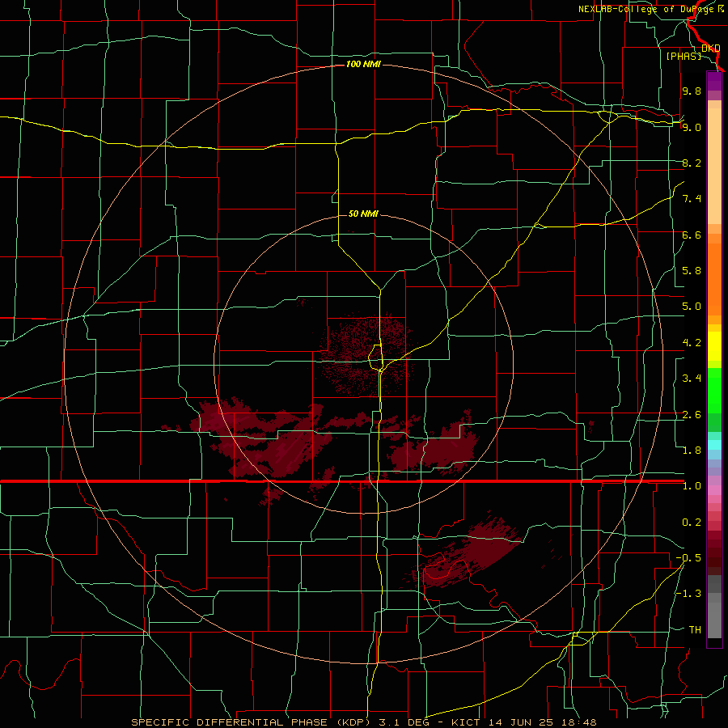Viewport: 728px width, 728px height.
Task: Click the KICT station identifier in the caption
Action: tap(466, 722)
